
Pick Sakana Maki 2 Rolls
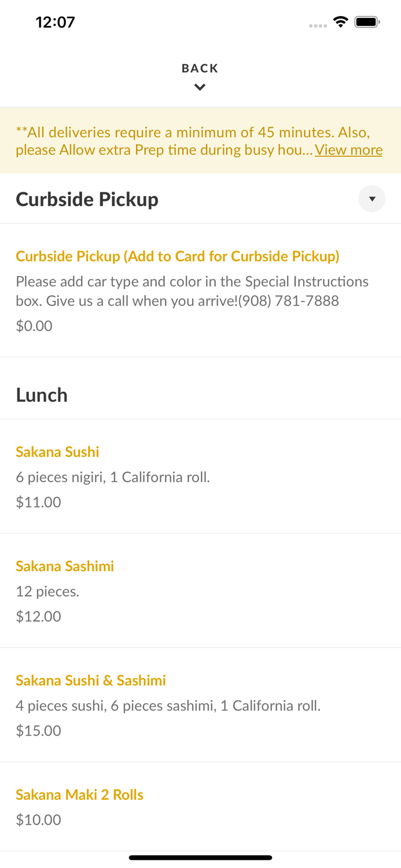(80, 795)
